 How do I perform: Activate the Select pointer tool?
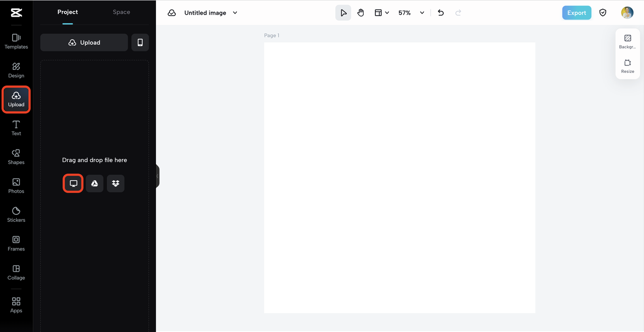coord(343,13)
